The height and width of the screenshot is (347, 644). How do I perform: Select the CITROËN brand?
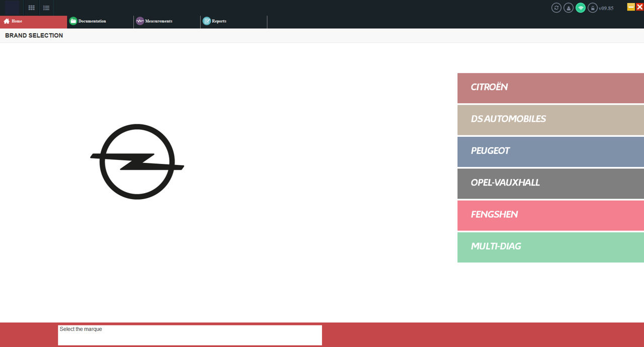550,88
